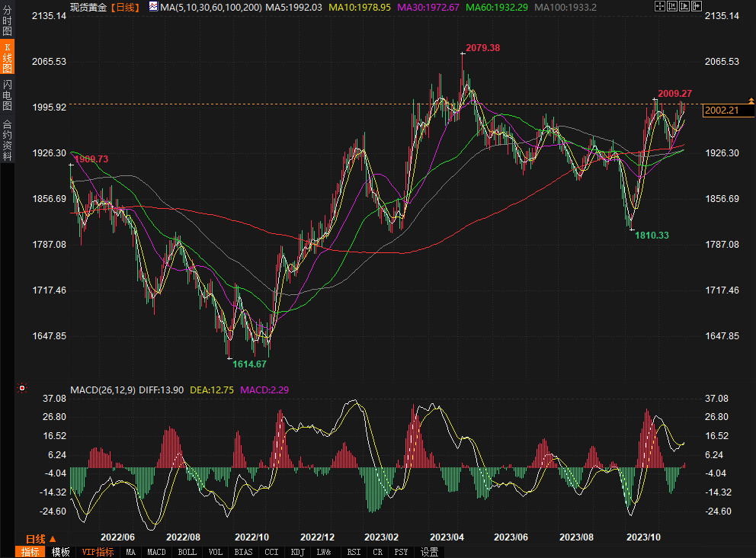Click the MA indicator chart icon
The image size is (756, 558).
click(153, 7)
